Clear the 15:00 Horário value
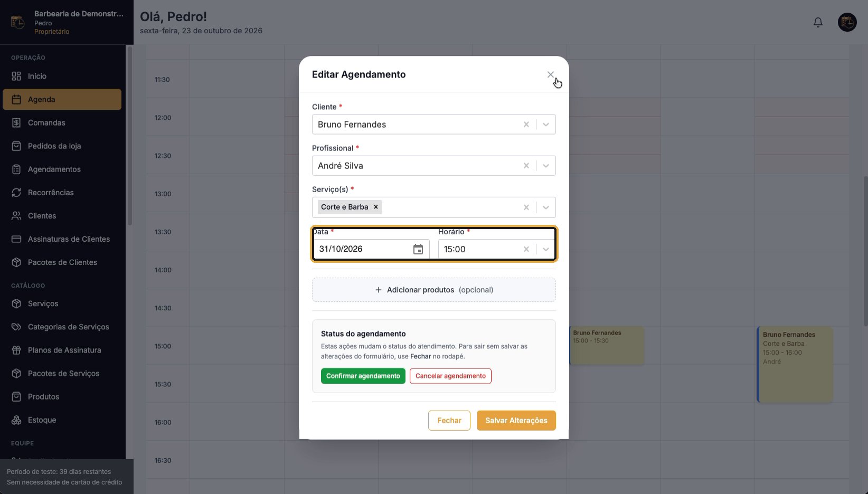 click(526, 249)
